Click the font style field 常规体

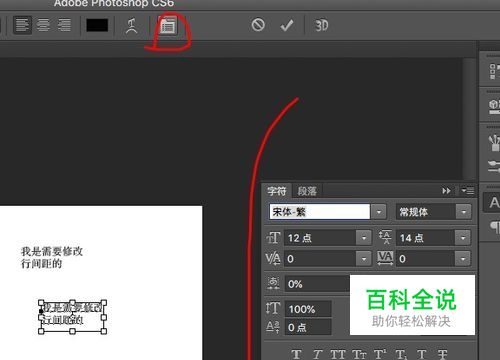click(426, 212)
